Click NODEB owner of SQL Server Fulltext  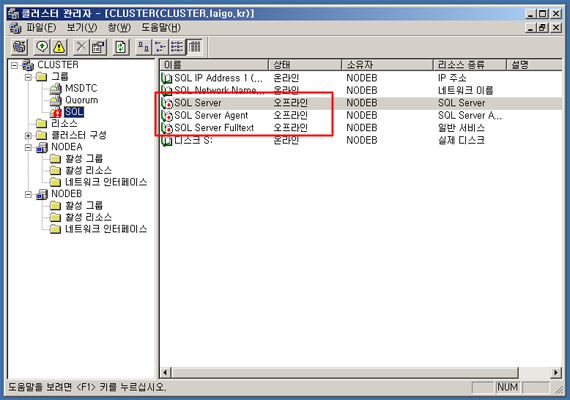362,128
